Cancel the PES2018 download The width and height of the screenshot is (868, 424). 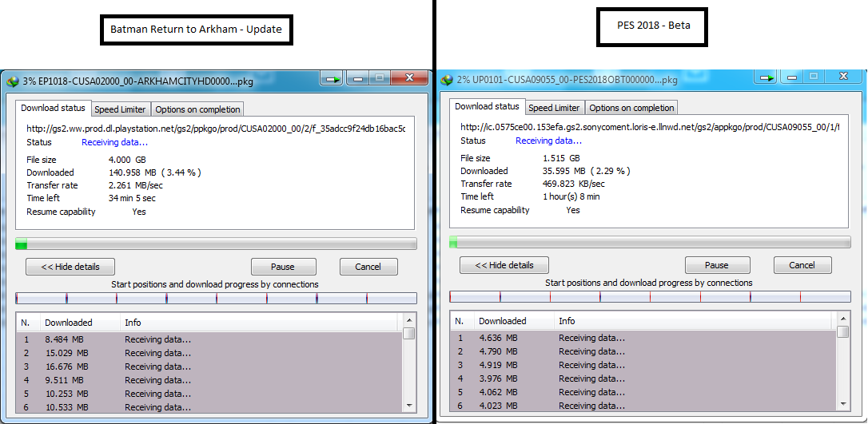pyautogui.click(x=802, y=265)
